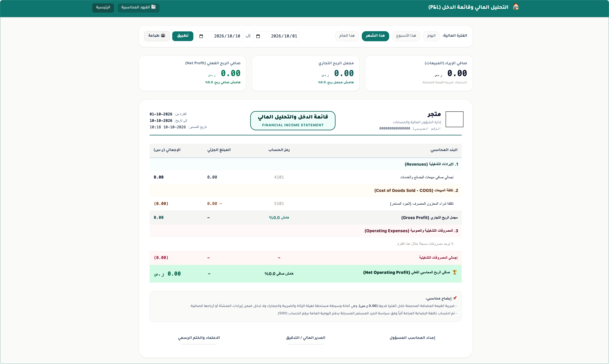This screenshot has height=364, width=609.
Task: Edit the end date field 2026/10/10
Action: pos(219,36)
